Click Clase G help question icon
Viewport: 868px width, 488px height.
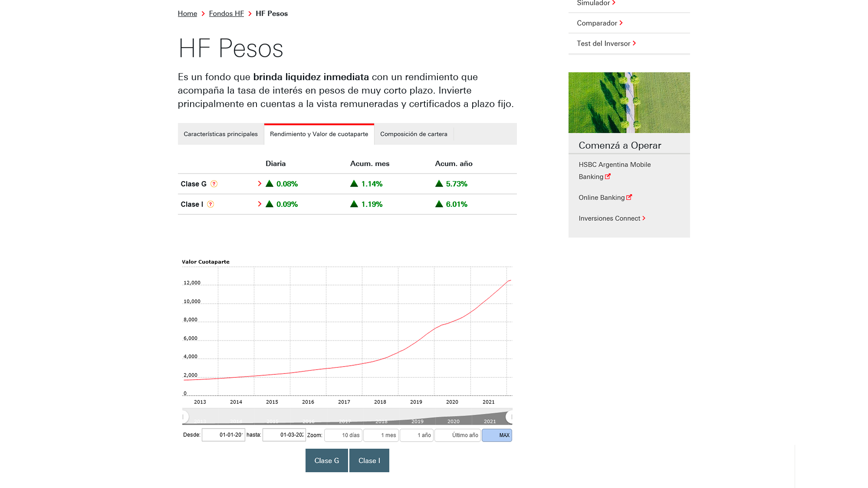pyautogui.click(x=214, y=184)
